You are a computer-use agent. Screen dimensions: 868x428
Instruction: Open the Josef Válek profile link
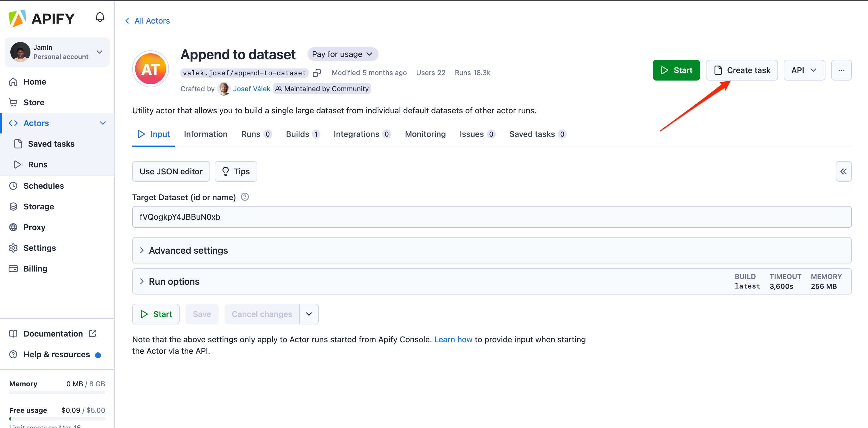252,88
